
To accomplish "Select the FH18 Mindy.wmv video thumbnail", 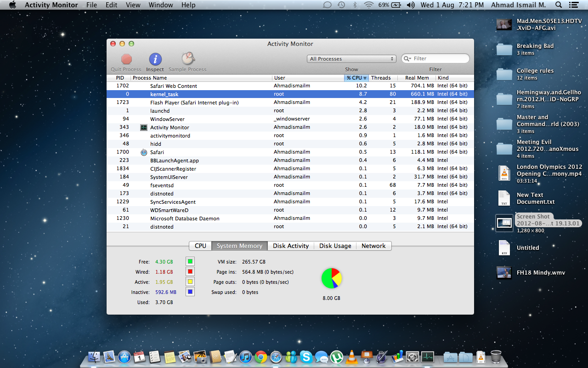I will coord(504,273).
